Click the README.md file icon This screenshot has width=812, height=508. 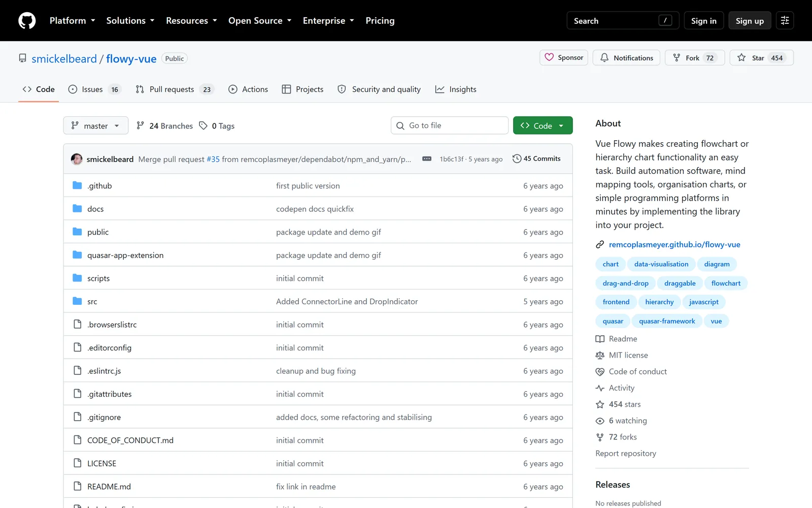tap(77, 487)
